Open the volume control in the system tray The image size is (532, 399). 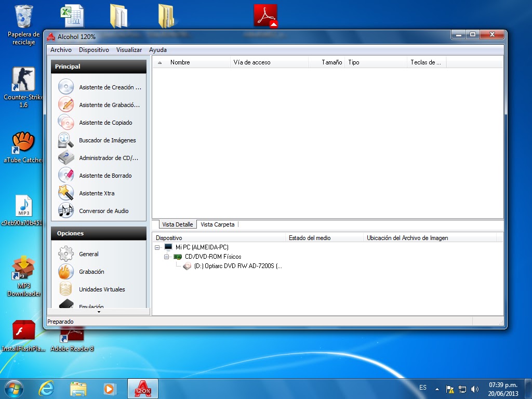click(475, 389)
